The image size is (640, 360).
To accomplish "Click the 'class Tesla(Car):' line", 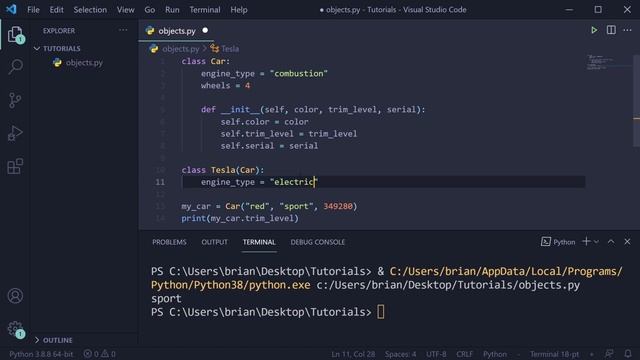I will (x=223, y=170).
